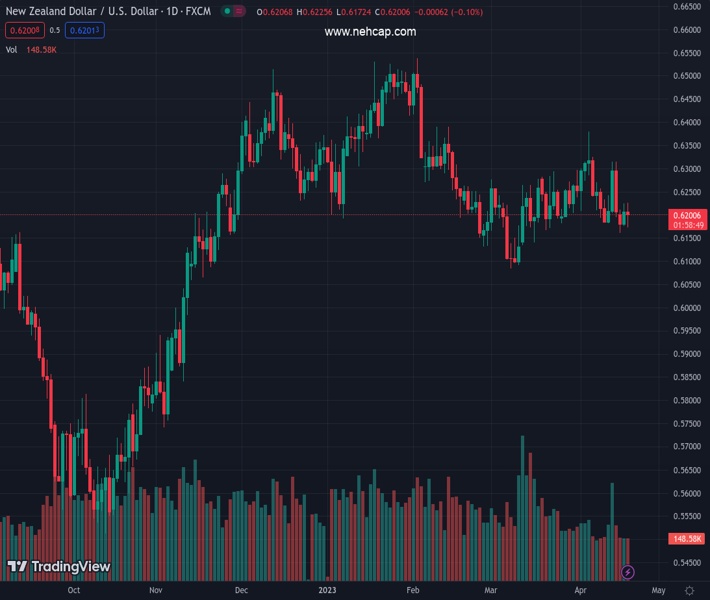710x600 pixels.
Task: Click the Apr label on time axis
Action: [581, 591]
